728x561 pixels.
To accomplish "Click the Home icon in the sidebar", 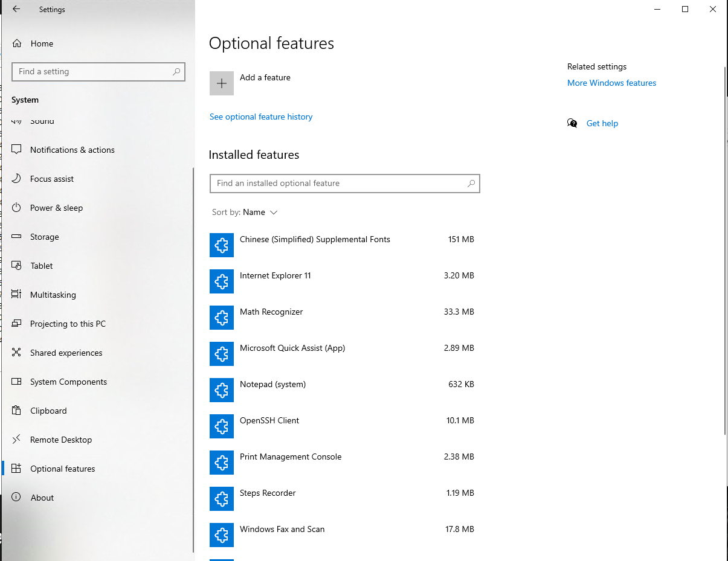I will 17,43.
